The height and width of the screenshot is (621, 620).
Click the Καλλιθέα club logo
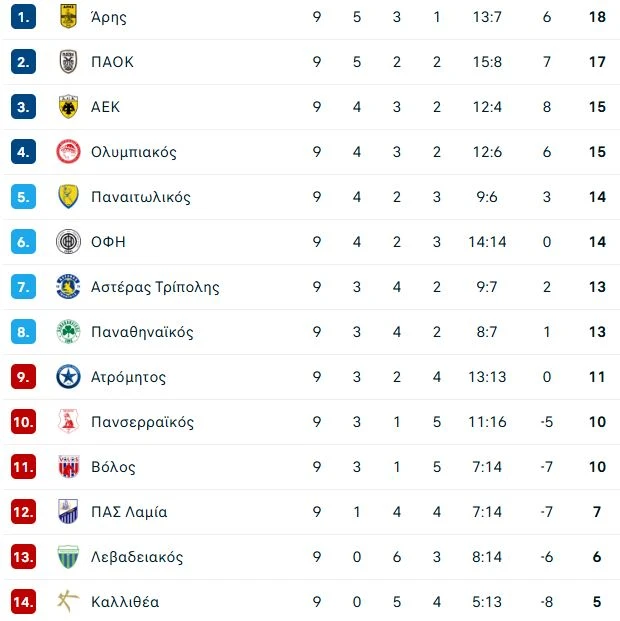(68, 602)
